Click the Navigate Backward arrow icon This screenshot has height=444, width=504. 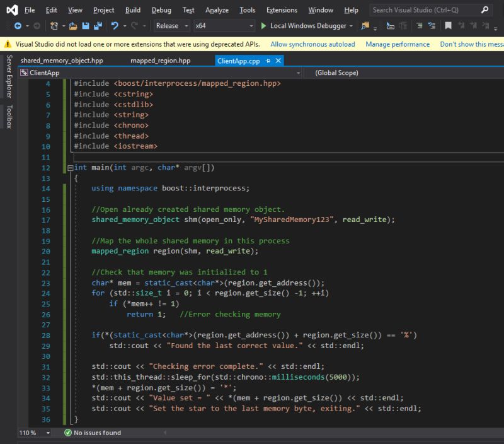point(17,26)
